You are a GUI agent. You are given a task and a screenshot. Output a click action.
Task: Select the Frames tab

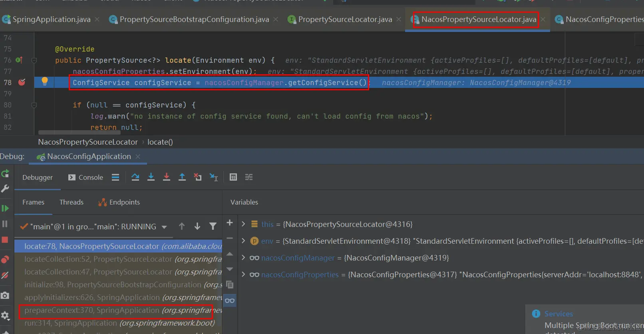pos(33,202)
